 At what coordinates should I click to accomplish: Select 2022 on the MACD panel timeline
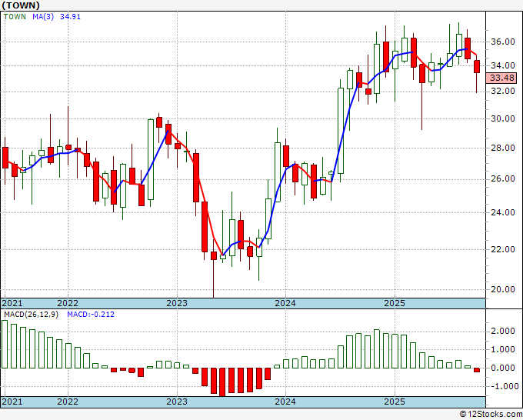click(x=68, y=402)
